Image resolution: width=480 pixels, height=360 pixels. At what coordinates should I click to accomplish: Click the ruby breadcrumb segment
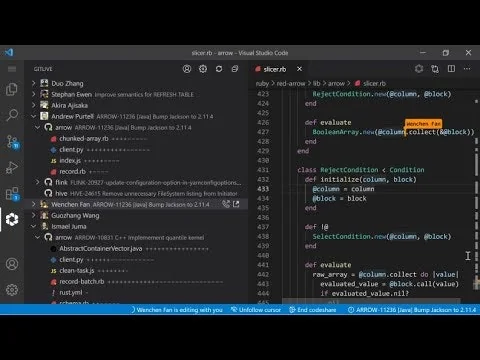point(262,83)
